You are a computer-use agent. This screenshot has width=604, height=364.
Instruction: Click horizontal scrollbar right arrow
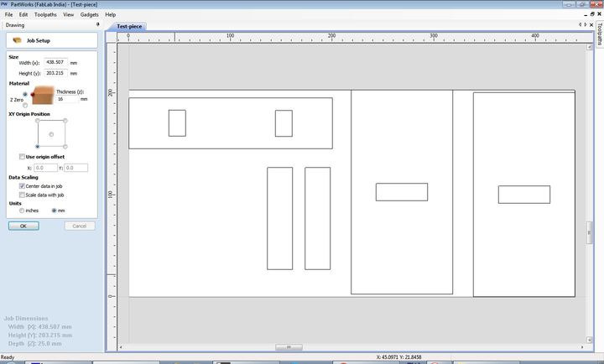pyautogui.click(x=582, y=347)
